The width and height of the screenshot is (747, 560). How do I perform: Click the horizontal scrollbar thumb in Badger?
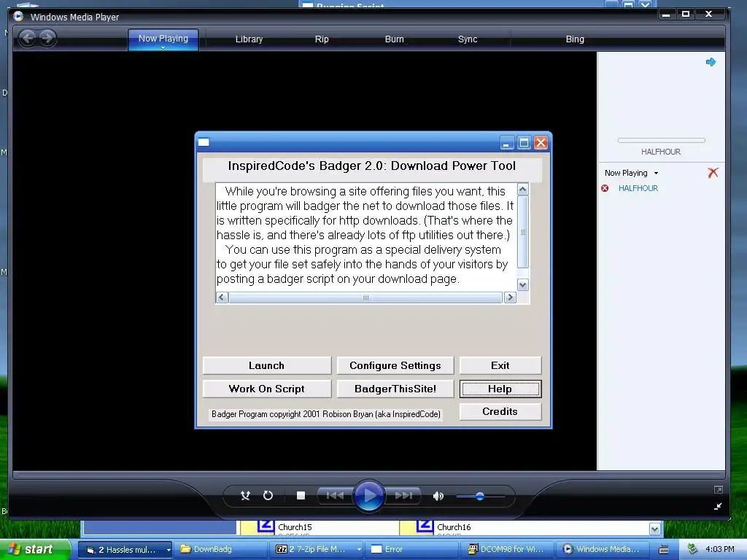coord(365,297)
